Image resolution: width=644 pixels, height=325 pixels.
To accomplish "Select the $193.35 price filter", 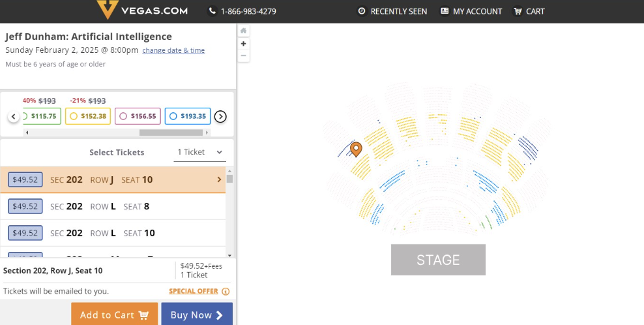I will point(188,116).
